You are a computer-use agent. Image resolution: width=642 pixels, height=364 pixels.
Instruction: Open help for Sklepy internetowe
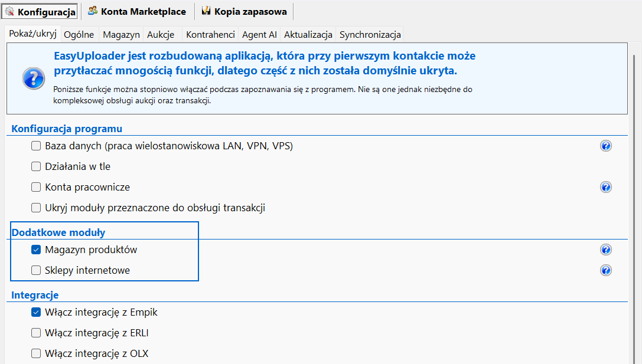click(605, 270)
